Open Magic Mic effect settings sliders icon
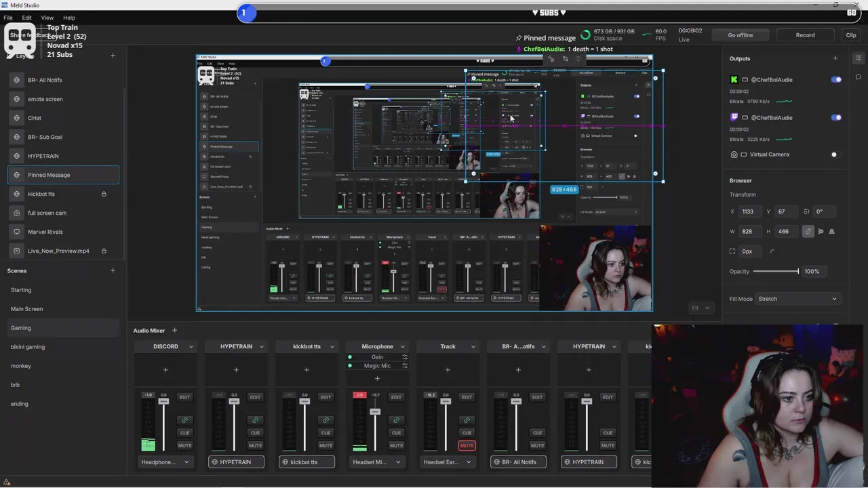The image size is (868, 488). pos(405,366)
